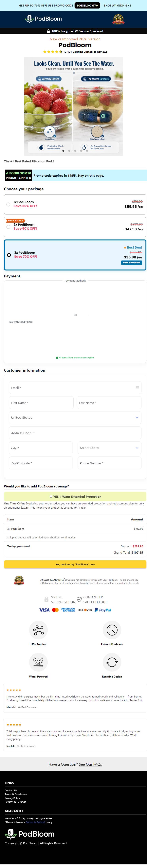147x868 pixels.
Task: Open the Privacy Policy footer link
Action: point(12,798)
